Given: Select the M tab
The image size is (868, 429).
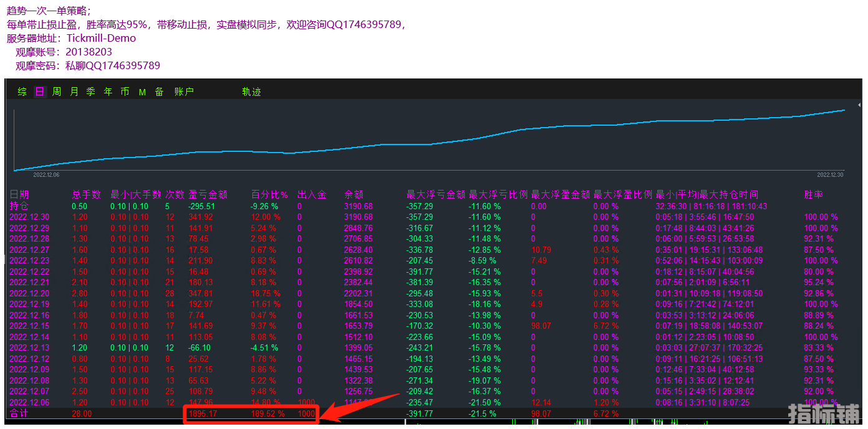Looking at the screenshot, I should point(142,92).
